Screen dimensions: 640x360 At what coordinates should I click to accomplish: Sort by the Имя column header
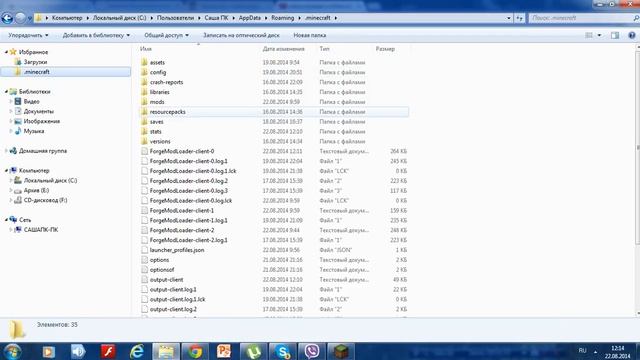[146, 49]
